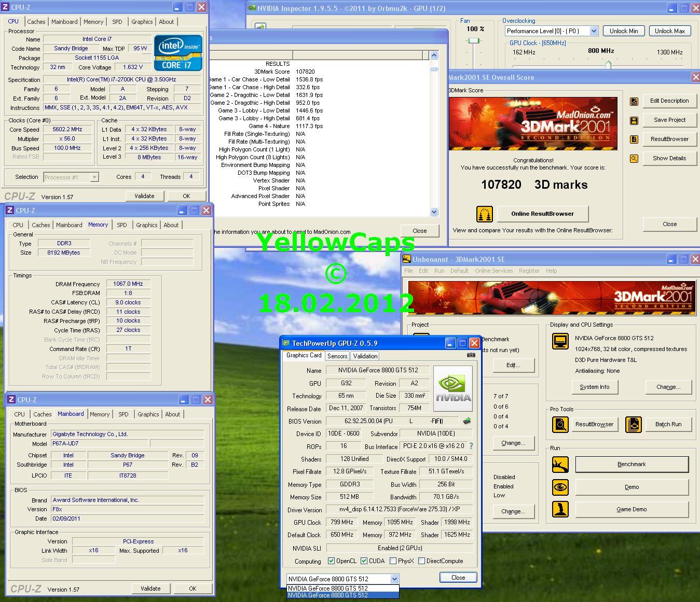
Task: Open the Online Services menu in 3DMark2001 SE
Action: (493, 271)
